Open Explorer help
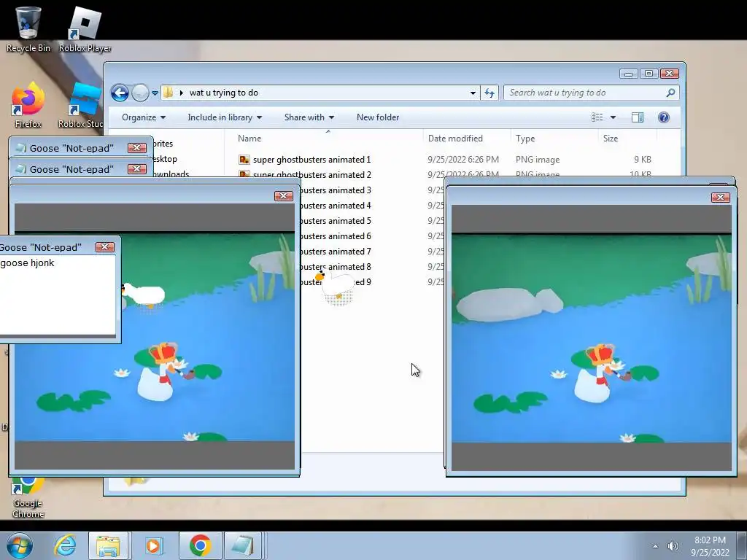The width and height of the screenshot is (747, 560). (x=664, y=117)
